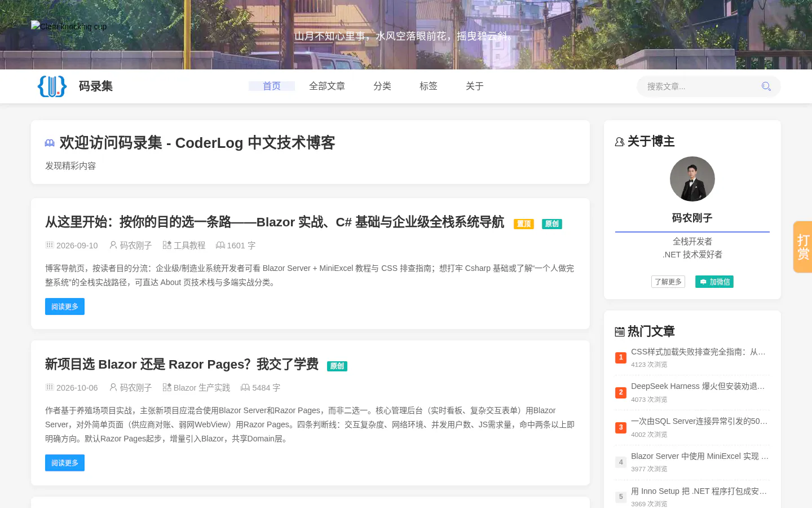The height and width of the screenshot is (508, 812).
Task: Click the date 2026-10-06 on second article
Action: tap(77, 388)
